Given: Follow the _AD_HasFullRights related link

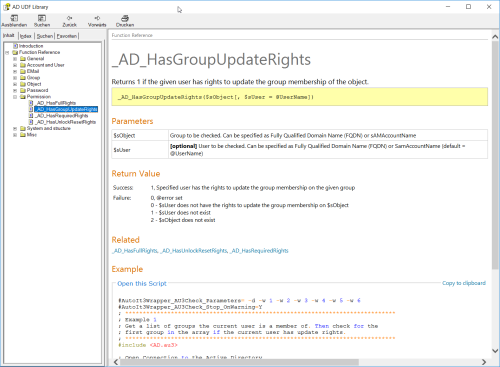Looking at the screenshot, I should [135, 251].
